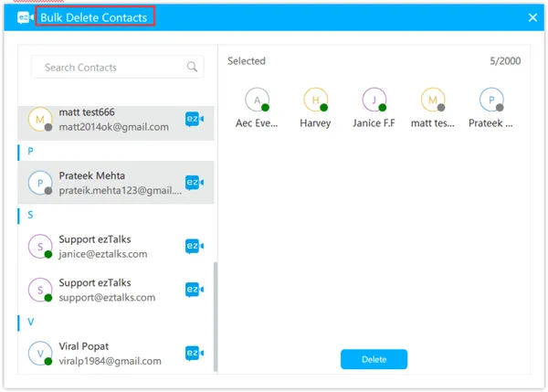Remove Janice F.F from selected contacts
Image resolution: width=548 pixels, height=392 pixels.
coord(374,108)
